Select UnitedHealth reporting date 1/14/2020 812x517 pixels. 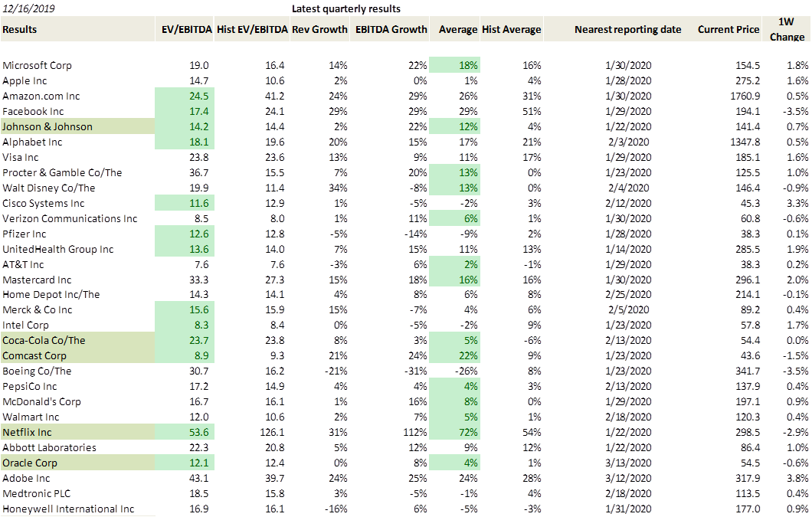coord(627,249)
